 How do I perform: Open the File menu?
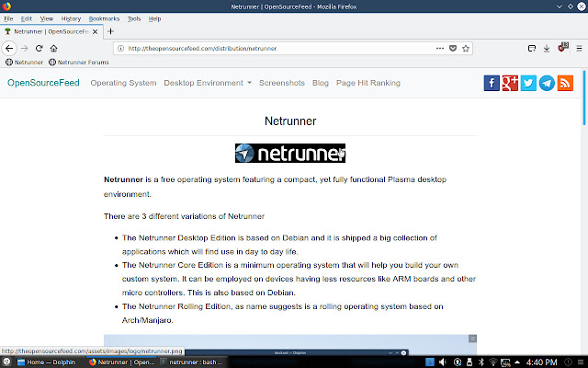(x=8, y=18)
